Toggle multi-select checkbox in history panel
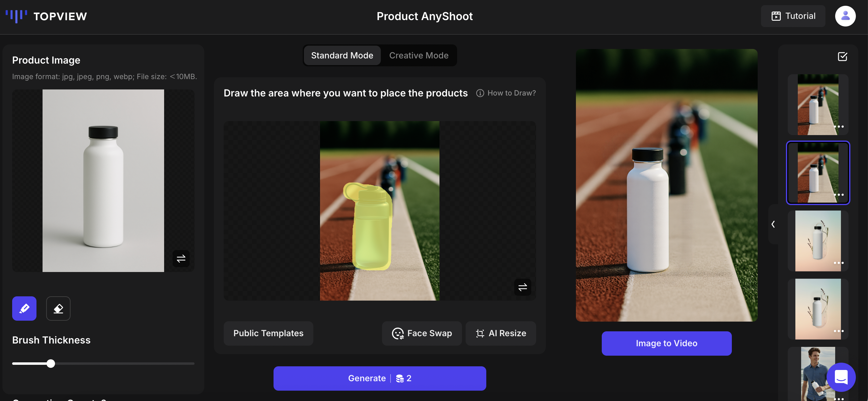 click(x=842, y=56)
